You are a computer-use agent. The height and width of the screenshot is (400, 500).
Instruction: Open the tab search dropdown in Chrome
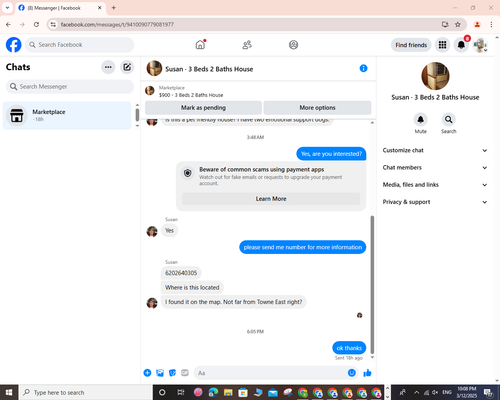(x=7, y=8)
